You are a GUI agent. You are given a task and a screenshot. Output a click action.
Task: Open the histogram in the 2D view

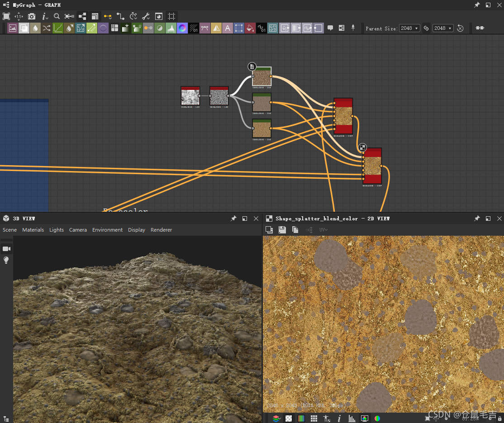(x=352, y=418)
